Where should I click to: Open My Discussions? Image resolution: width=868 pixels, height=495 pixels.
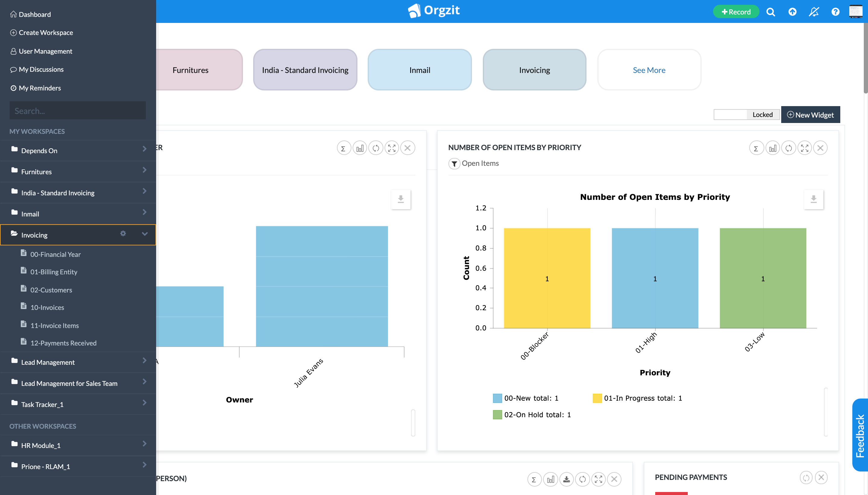(x=37, y=69)
